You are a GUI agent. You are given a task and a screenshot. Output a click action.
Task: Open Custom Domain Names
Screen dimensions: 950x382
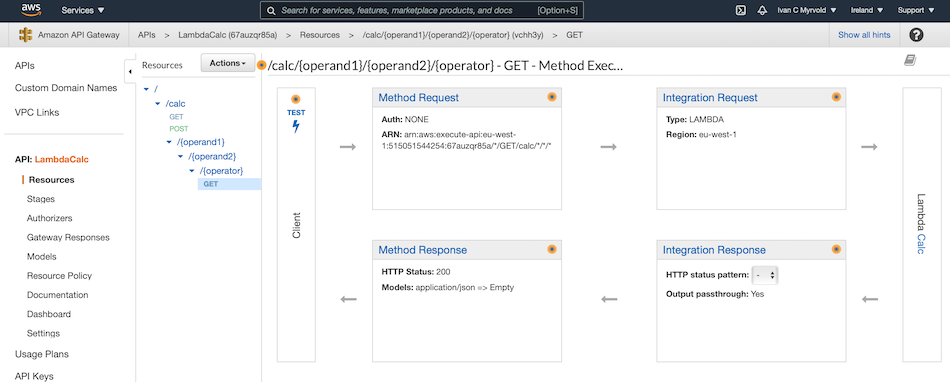click(66, 88)
